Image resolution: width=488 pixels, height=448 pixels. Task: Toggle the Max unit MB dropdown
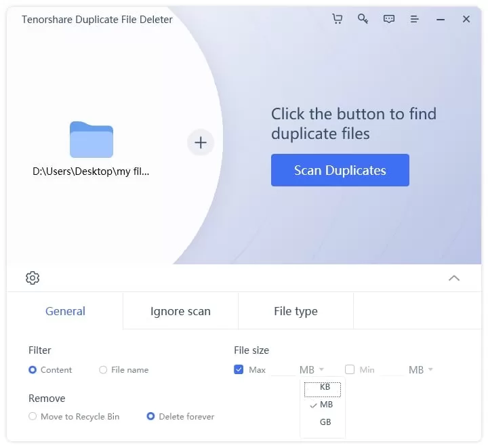click(x=312, y=369)
